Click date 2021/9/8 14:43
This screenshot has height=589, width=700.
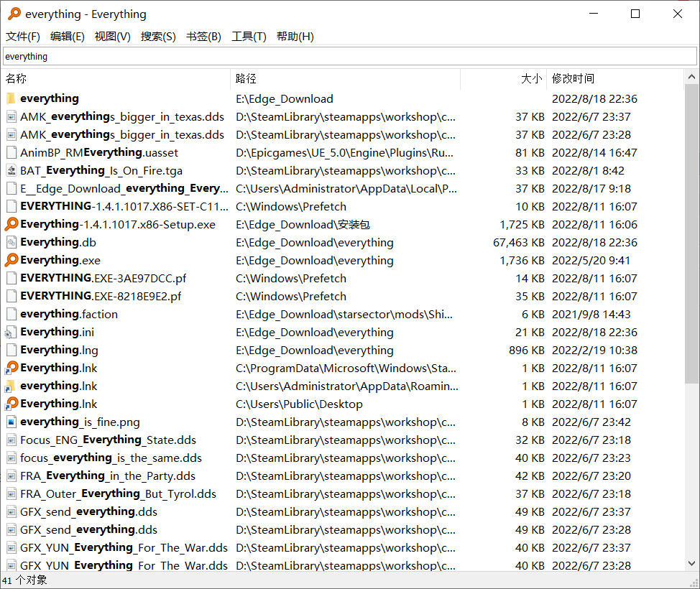pyautogui.click(x=591, y=315)
